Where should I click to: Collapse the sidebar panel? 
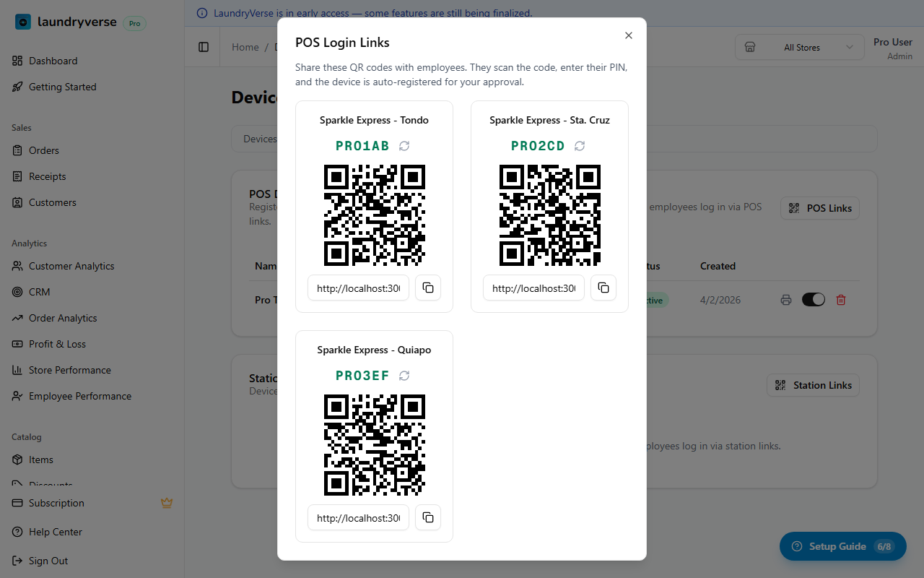point(204,47)
